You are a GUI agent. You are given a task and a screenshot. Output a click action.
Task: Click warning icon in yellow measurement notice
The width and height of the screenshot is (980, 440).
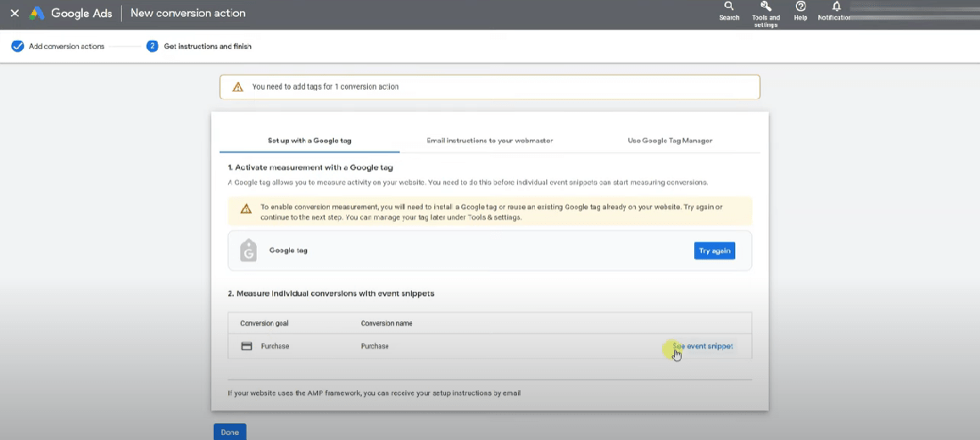246,209
